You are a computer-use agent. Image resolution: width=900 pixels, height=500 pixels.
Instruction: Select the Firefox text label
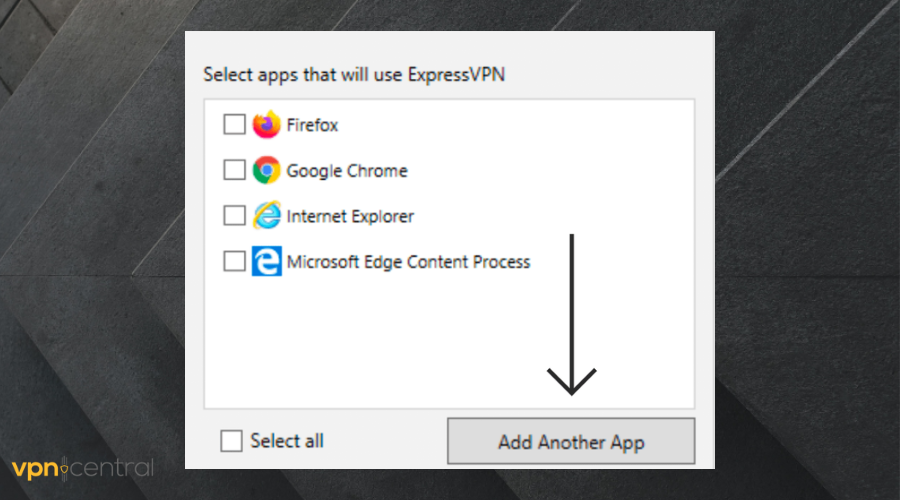[312, 126]
